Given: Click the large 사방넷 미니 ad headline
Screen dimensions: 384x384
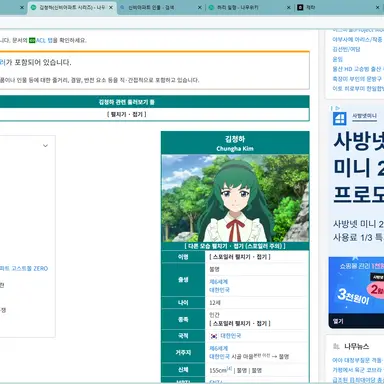Looking at the screenshot, I should coord(359,168).
